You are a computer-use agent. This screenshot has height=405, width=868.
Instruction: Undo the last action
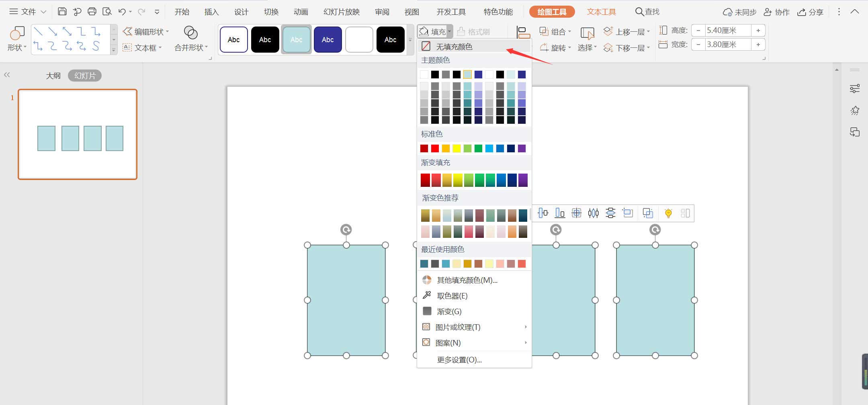click(x=122, y=12)
